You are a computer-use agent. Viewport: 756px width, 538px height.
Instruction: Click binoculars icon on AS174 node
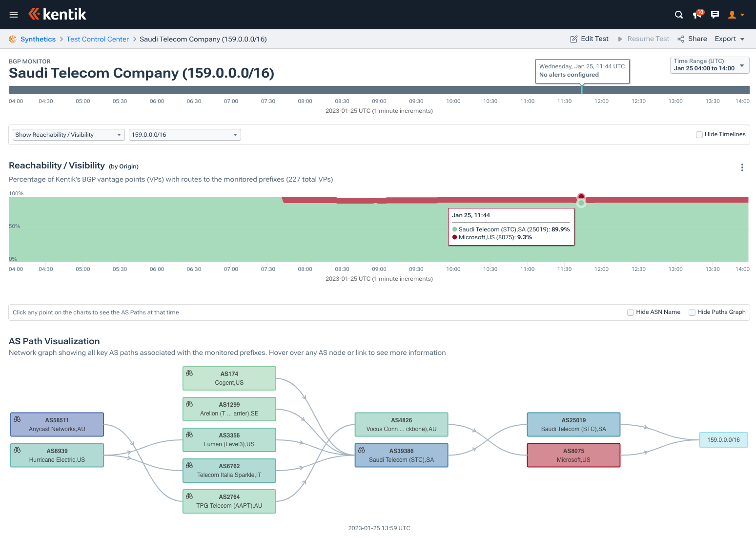pos(189,373)
